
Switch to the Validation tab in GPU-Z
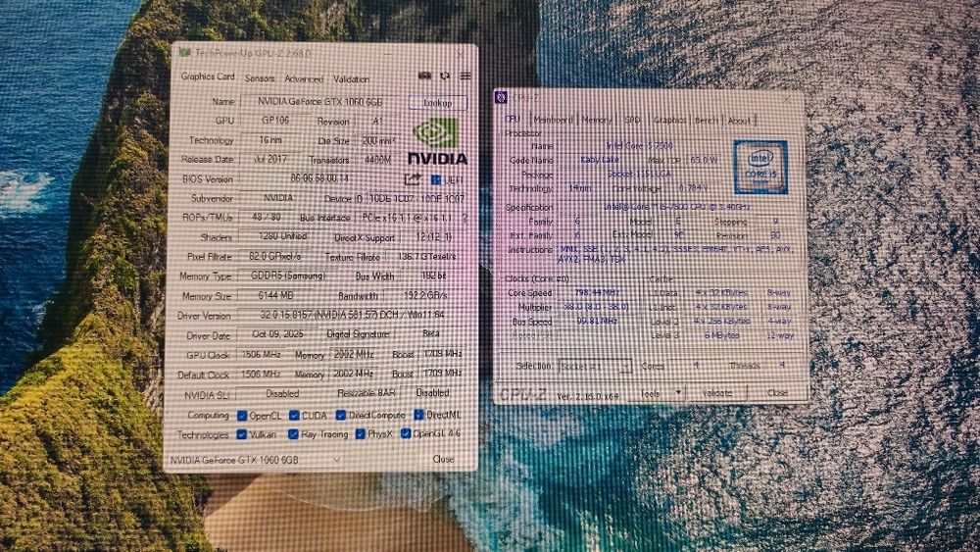[x=351, y=78]
